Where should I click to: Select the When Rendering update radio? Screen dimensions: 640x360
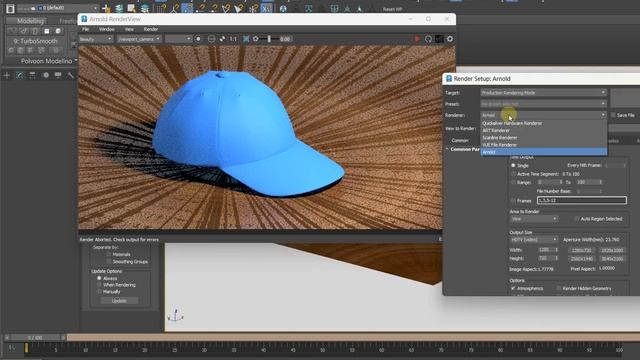click(x=99, y=285)
